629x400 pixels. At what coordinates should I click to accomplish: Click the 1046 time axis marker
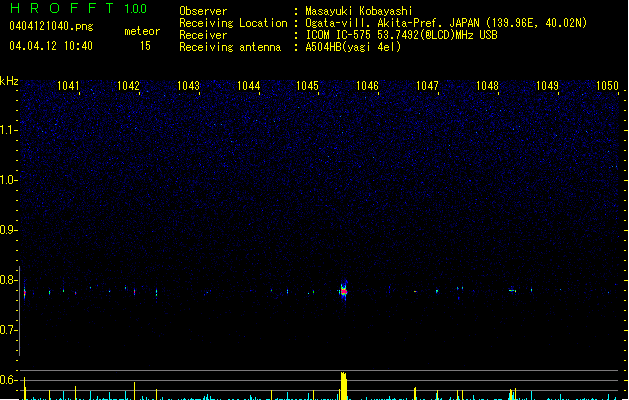pyautogui.click(x=367, y=86)
